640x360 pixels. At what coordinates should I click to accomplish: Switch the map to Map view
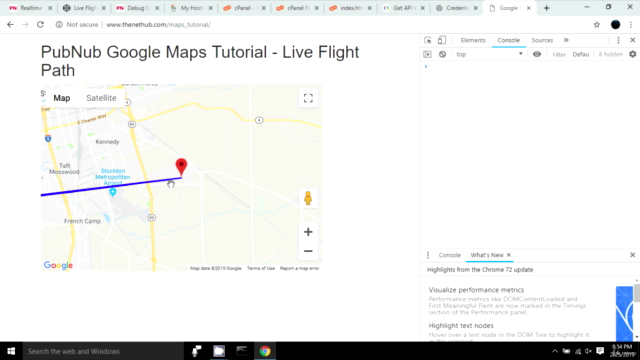62,98
